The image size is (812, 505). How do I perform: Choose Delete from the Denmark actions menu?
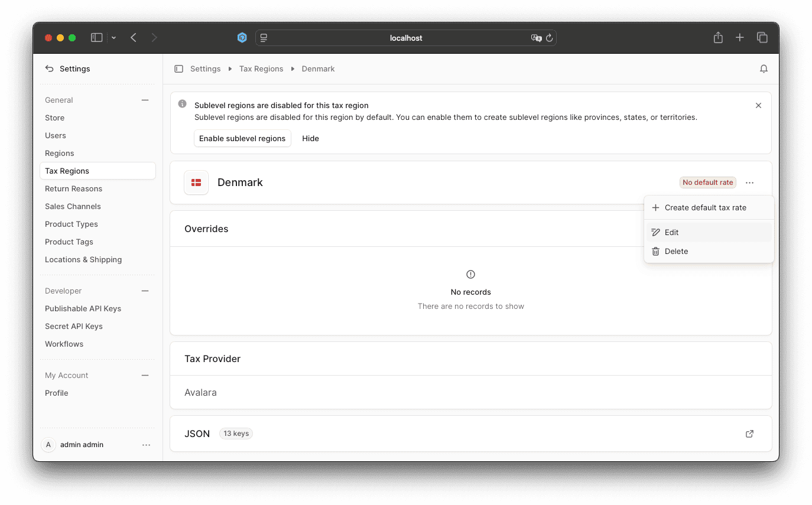(x=676, y=252)
